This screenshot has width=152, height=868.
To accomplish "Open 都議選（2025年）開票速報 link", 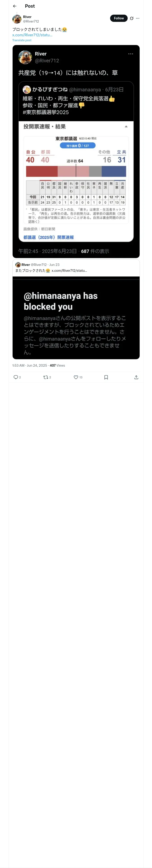I will [x=49, y=237].
